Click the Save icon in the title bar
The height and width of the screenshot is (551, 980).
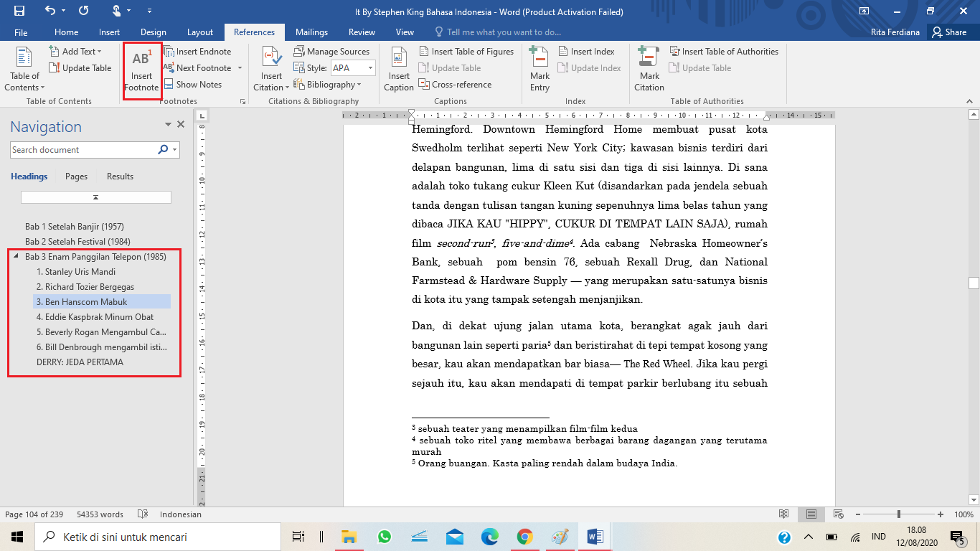point(19,11)
